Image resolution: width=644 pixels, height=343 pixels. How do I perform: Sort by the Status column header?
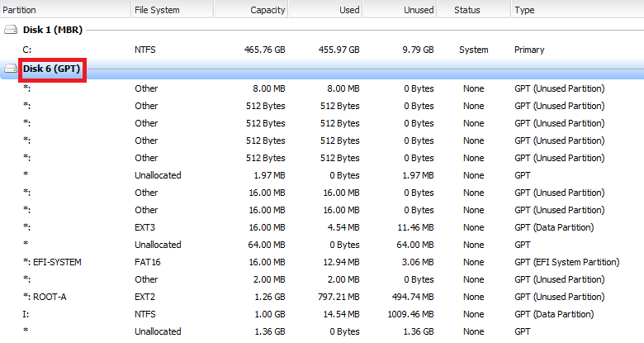click(474, 9)
